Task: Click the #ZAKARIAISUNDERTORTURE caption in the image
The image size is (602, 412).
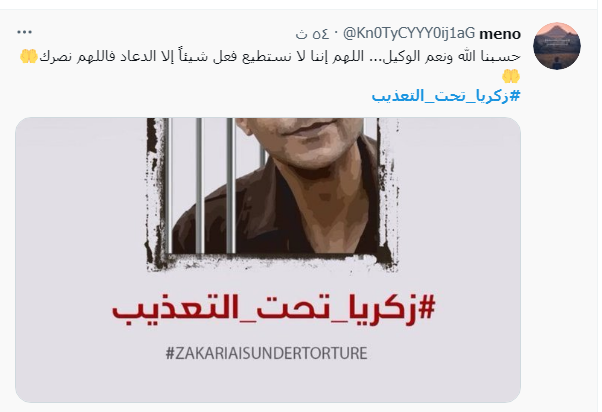Action: pos(266,353)
